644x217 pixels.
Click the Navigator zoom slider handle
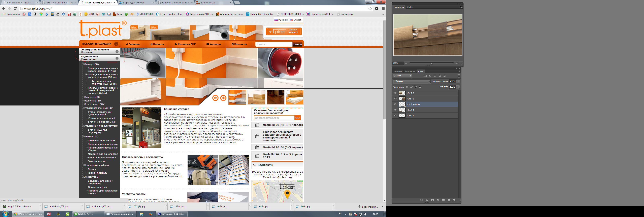(431, 63)
